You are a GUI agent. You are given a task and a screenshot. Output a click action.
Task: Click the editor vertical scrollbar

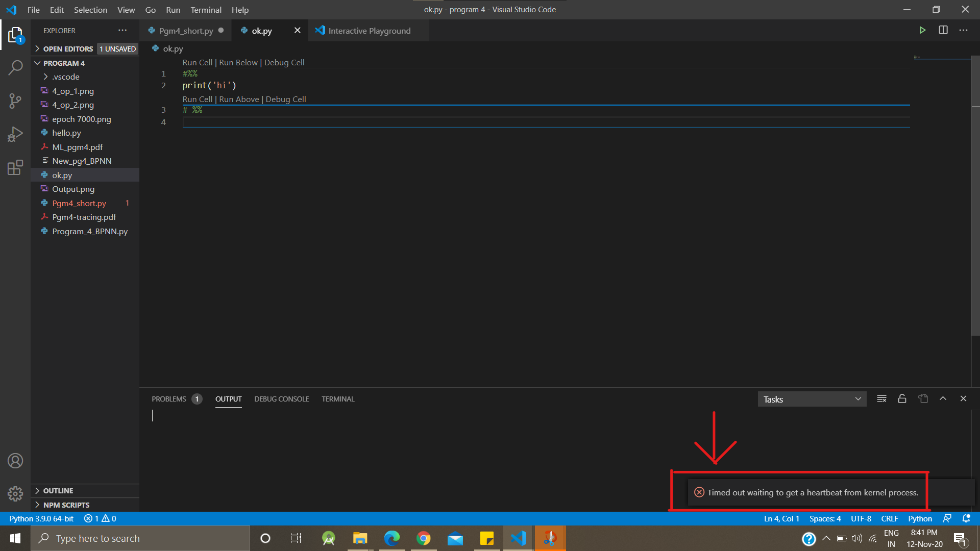coord(975,204)
